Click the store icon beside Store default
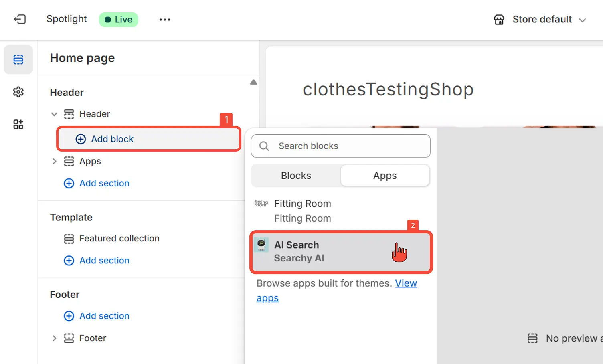The image size is (603, 364). tap(499, 20)
